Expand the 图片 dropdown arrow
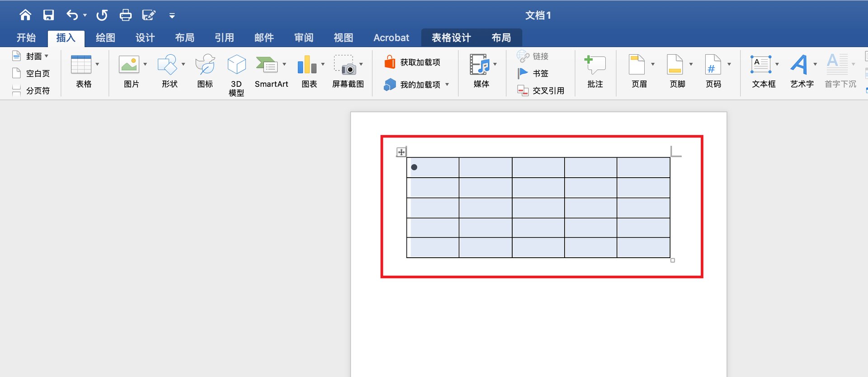Screen dimensions: 868x377 (x=145, y=64)
